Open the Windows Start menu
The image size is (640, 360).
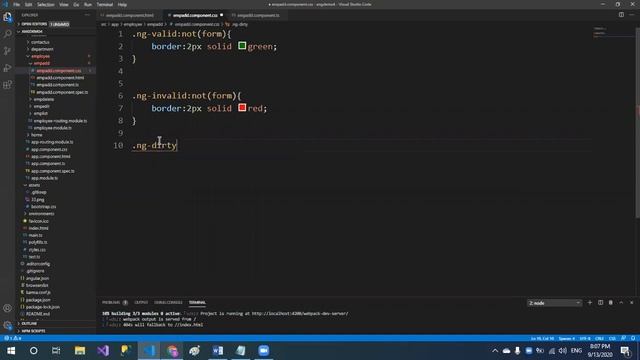(x=11, y=351)
